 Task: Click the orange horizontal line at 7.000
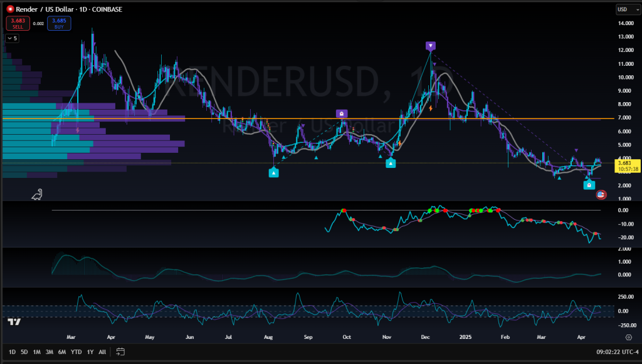click(x=307, y=118)
